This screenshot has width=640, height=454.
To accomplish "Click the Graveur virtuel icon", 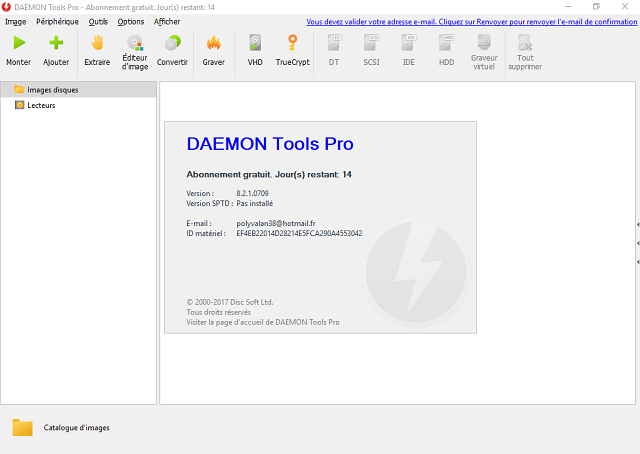I will tap(484, 43).
